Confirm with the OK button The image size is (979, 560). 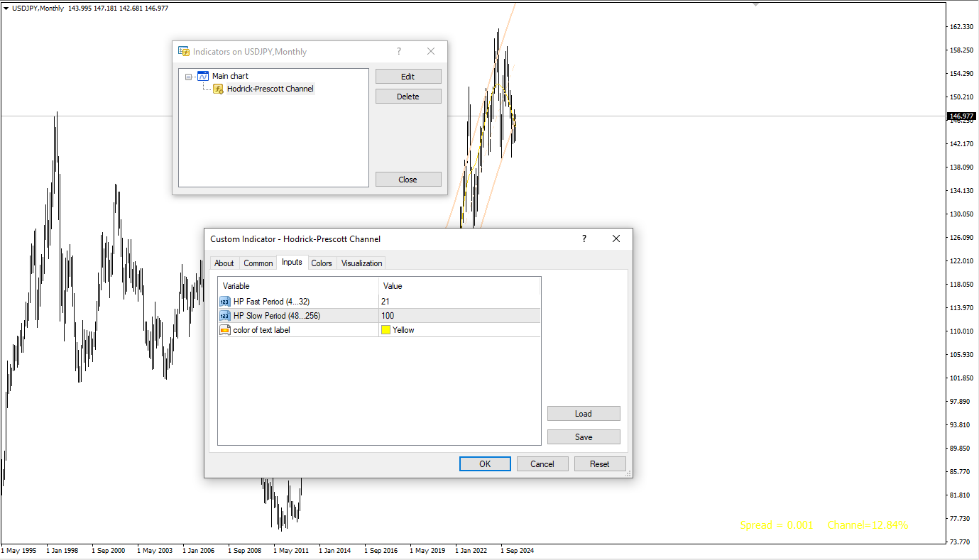click(485, 464)
